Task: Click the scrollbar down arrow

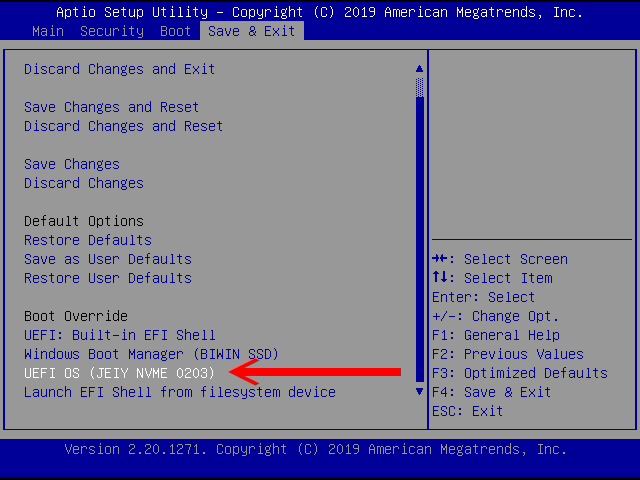Action: pyautogui.click(x=419, y=392)
